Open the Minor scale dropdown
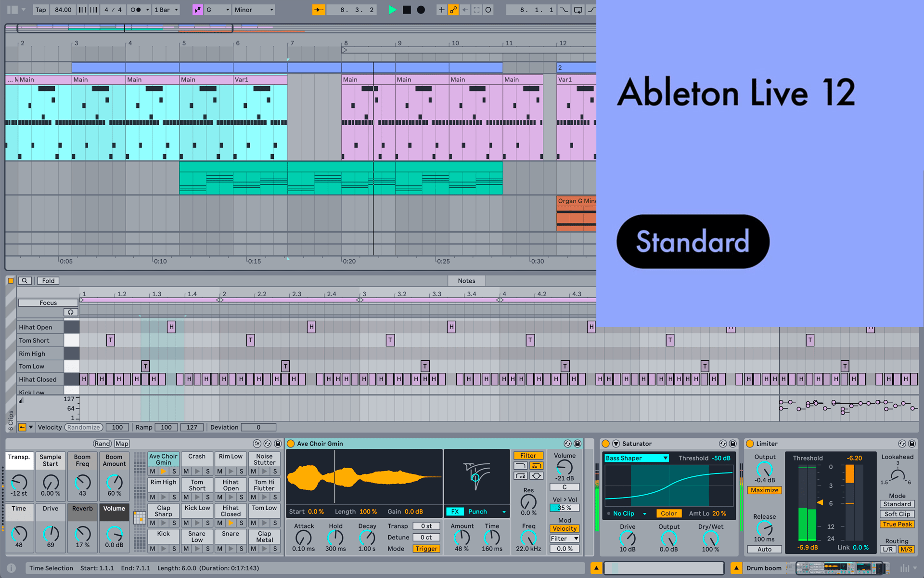This screenshot has width=924, height=578. pyautogui.click(x=254, y=10)
